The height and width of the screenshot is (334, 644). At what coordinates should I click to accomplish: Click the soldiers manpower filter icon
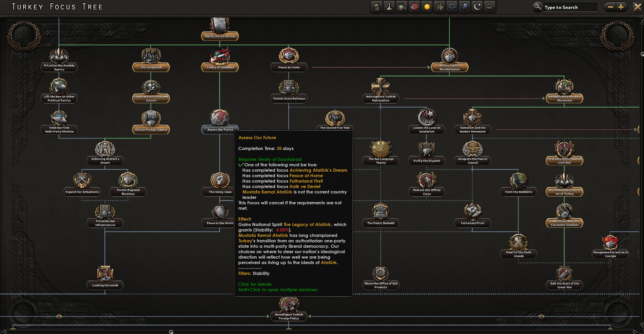pos(440,7)
